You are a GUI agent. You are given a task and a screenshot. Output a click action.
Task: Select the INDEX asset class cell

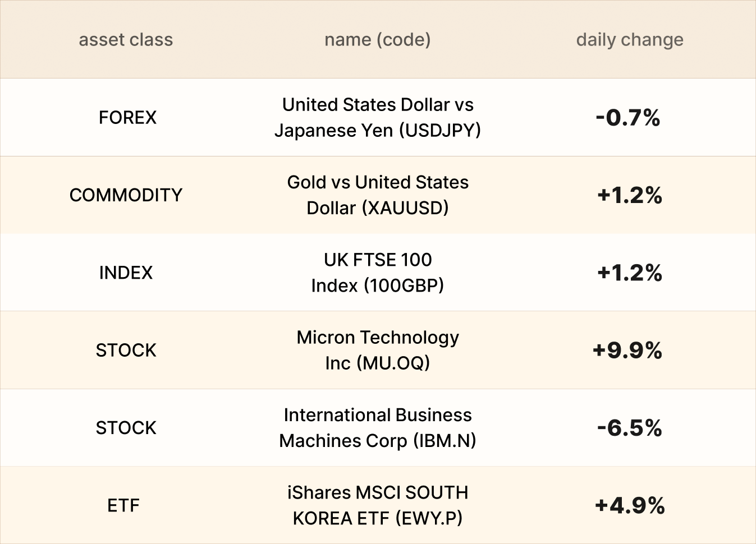[126, 273]
